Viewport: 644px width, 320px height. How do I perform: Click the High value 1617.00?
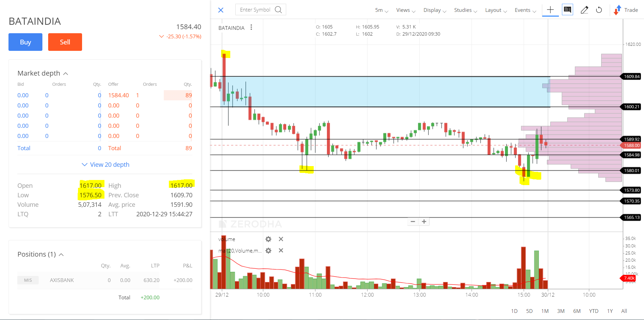(x=181, y=185)
